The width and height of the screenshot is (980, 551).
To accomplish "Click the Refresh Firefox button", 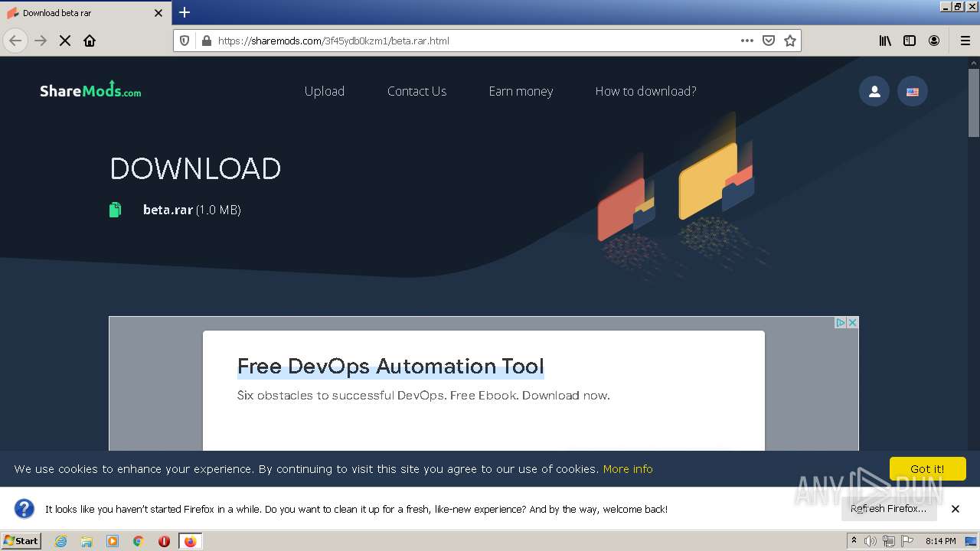I will pos(888,509).
